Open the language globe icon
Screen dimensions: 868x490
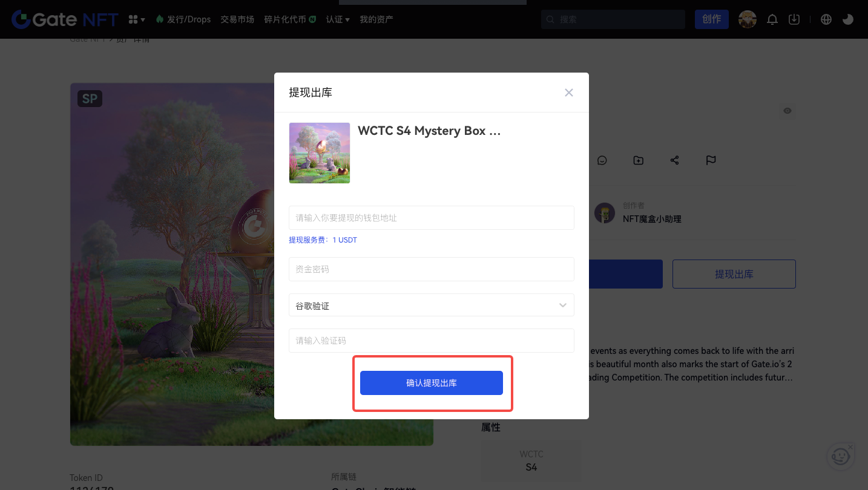click(x=826, y=19)
